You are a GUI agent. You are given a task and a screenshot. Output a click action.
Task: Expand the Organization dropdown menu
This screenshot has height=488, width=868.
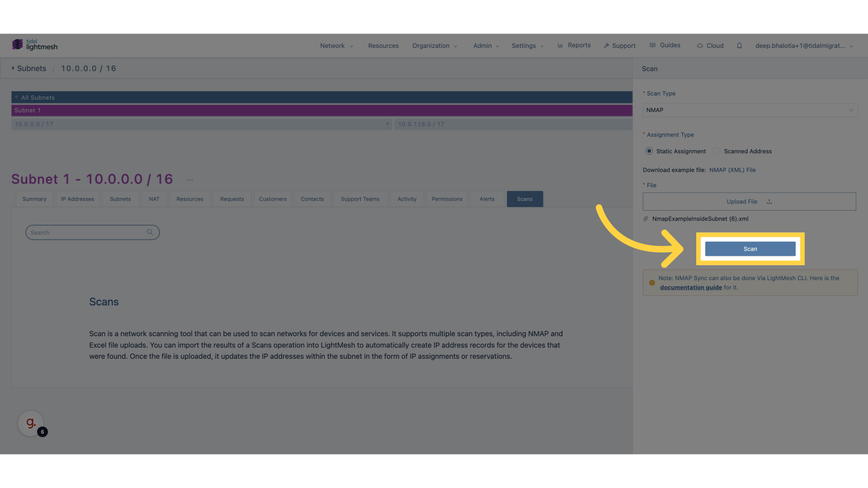[x=434, y=45]
